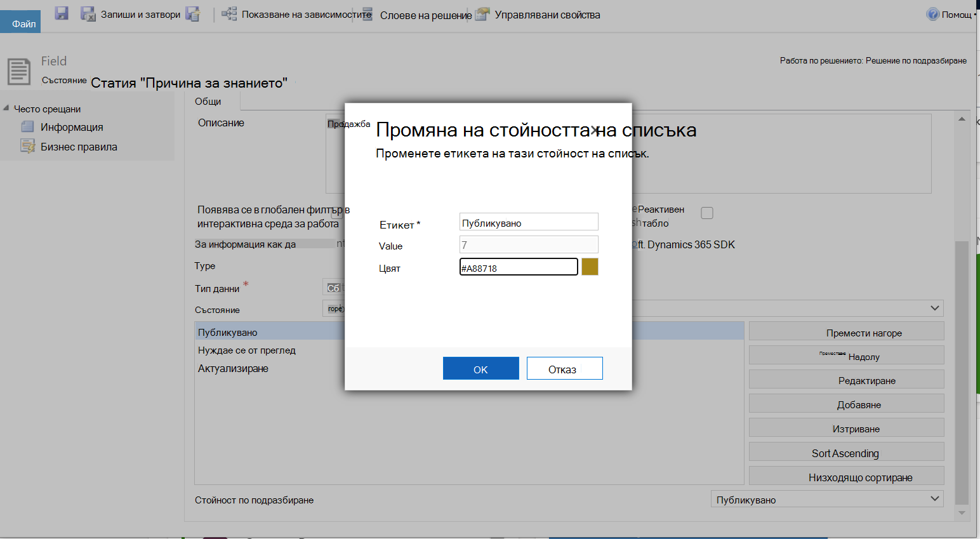The image size is (980, 539).
Task: Toggle the Реактивен табло checkbox
Action: (707, 213)
